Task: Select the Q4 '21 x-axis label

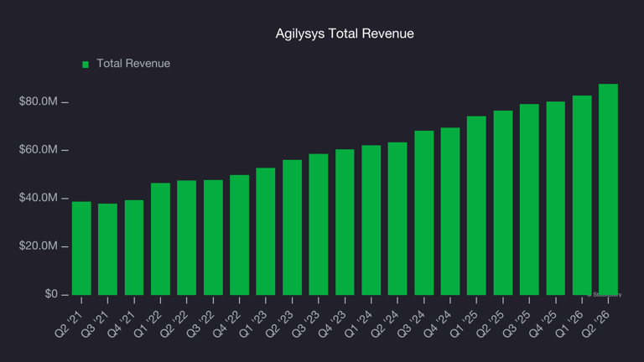Action: tap(121, 324)
